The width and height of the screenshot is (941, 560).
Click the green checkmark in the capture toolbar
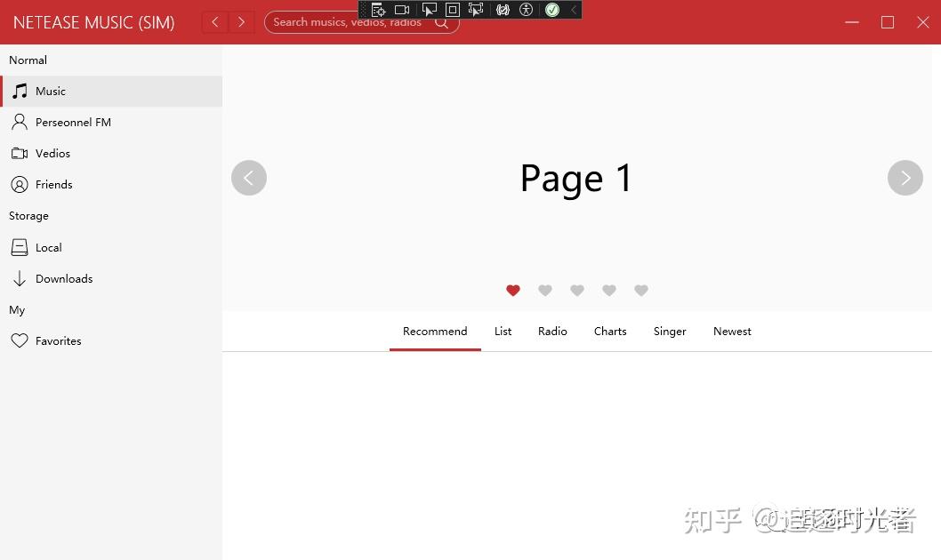point(551,10)
